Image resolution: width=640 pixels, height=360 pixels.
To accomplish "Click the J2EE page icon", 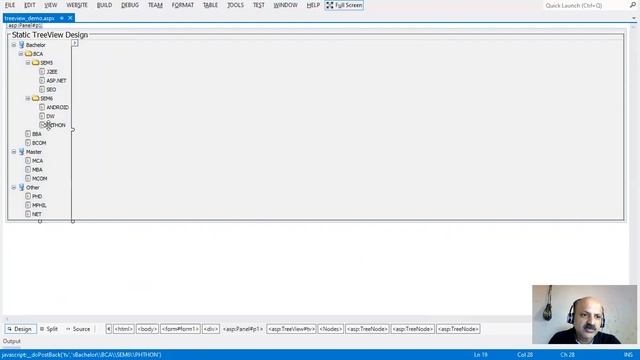I will tap(42, 71).
